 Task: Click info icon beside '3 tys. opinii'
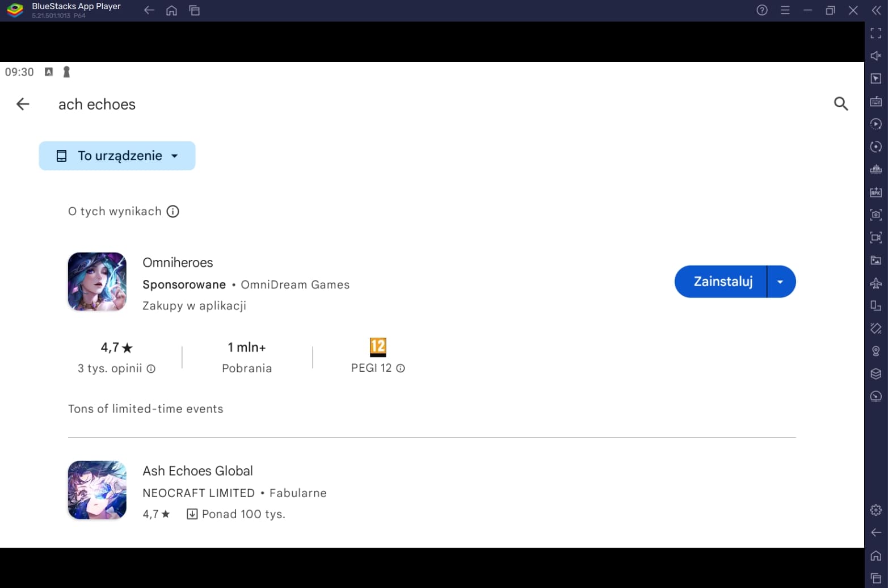click(x=151, y=369)
